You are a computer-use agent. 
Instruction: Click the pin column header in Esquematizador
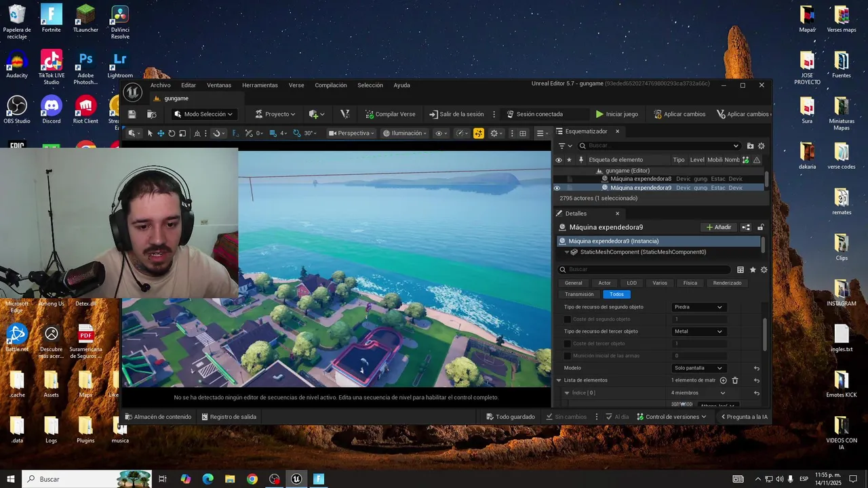click(580, 160)
